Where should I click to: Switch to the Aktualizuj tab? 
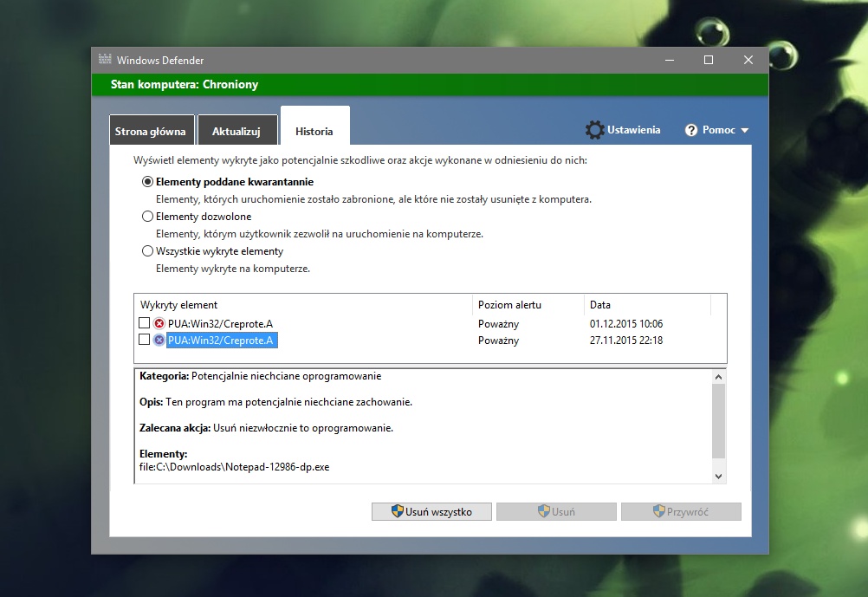237,130
